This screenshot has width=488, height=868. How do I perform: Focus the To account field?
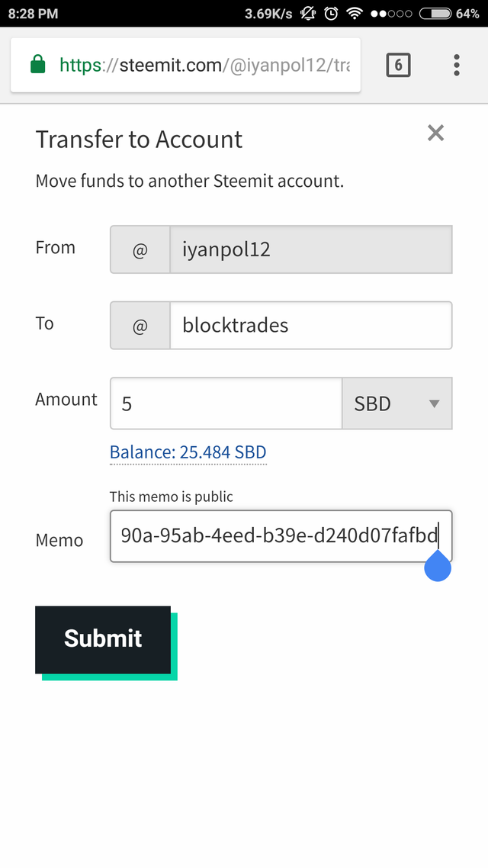[310, 326]
